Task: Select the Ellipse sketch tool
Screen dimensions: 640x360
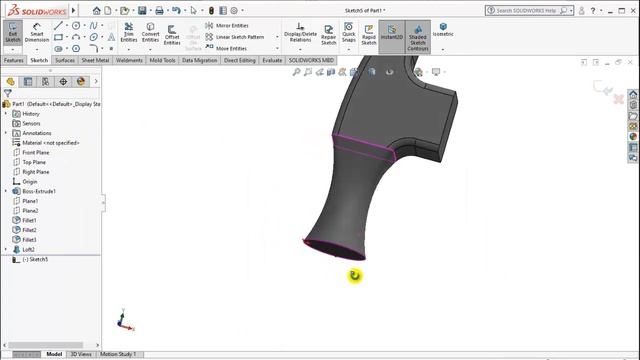Action: (93, 37)
